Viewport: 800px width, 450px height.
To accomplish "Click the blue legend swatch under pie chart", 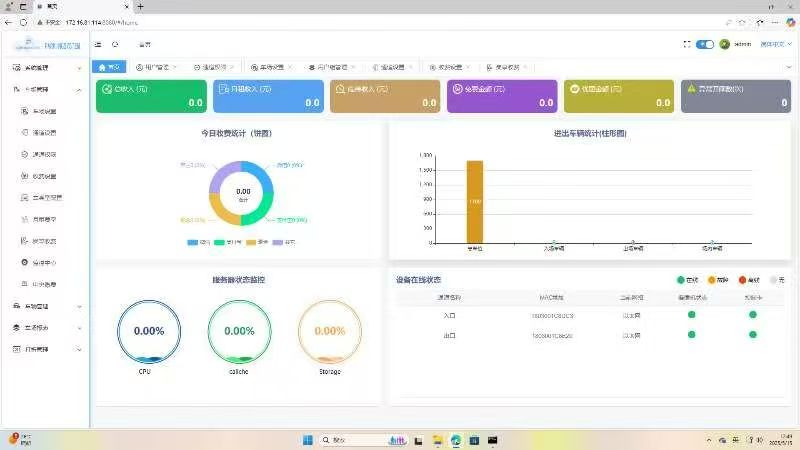I will [x=192, y=242].
